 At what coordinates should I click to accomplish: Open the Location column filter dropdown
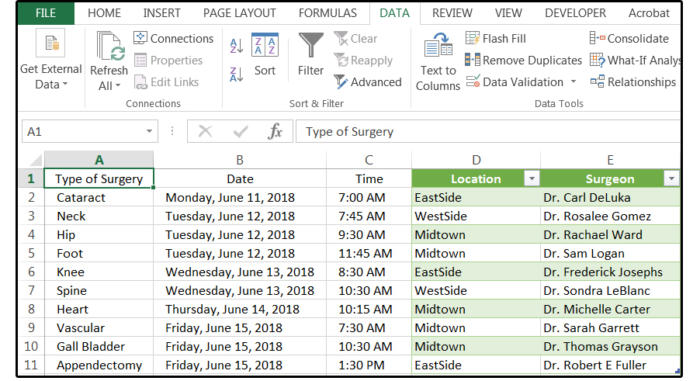[531, 179]
